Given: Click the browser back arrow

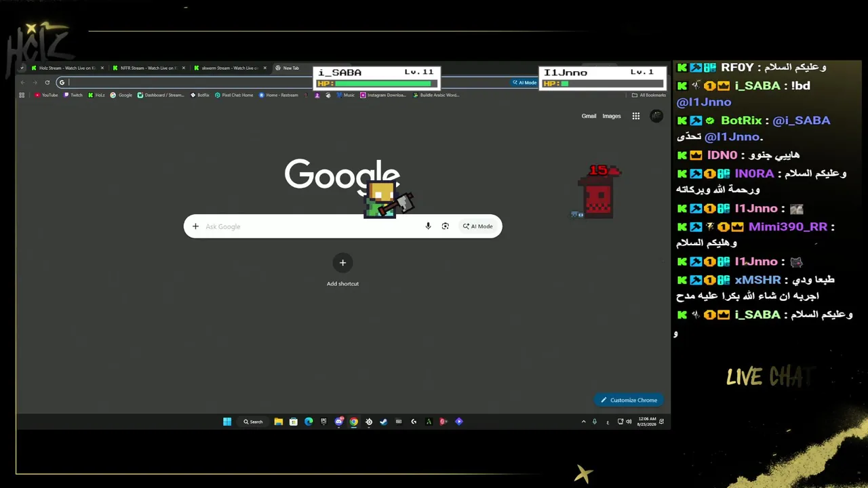Looking at the screenshot, I should pyautogui.click(x=22, y=83).
